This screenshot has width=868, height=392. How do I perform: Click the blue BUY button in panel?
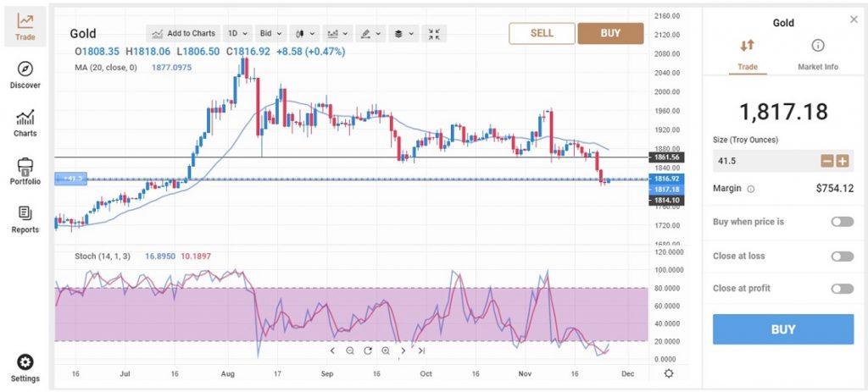pyautogui.click(x=782, y=329)
